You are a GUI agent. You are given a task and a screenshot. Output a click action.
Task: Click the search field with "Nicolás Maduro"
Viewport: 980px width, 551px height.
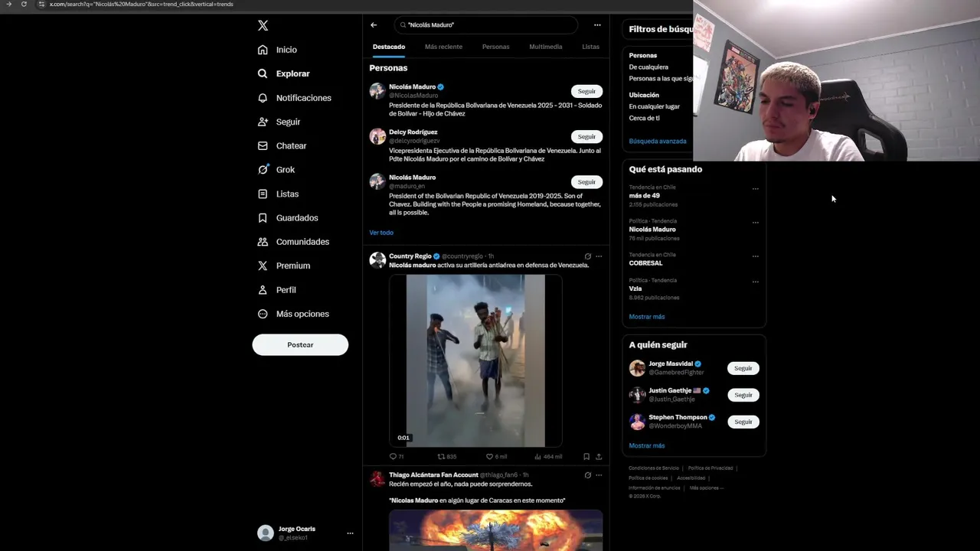[x=486, y=25]
